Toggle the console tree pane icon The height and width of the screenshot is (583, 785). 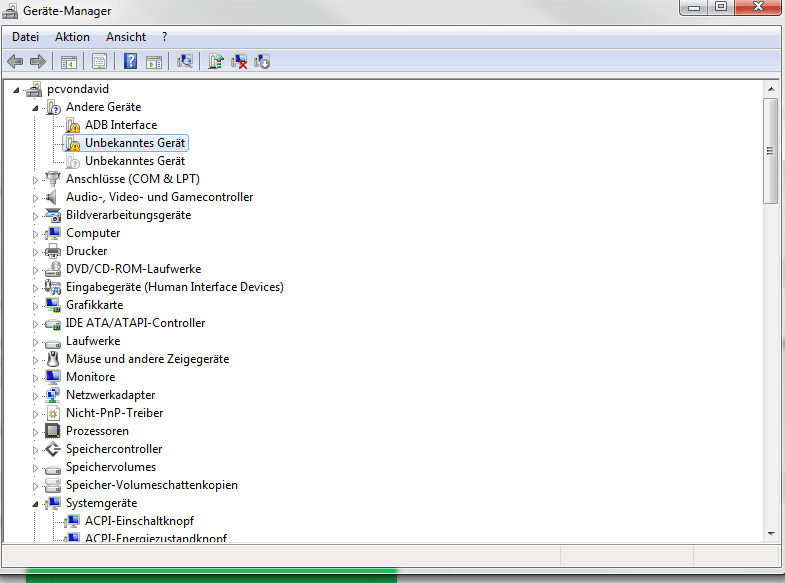pos(69,62)
